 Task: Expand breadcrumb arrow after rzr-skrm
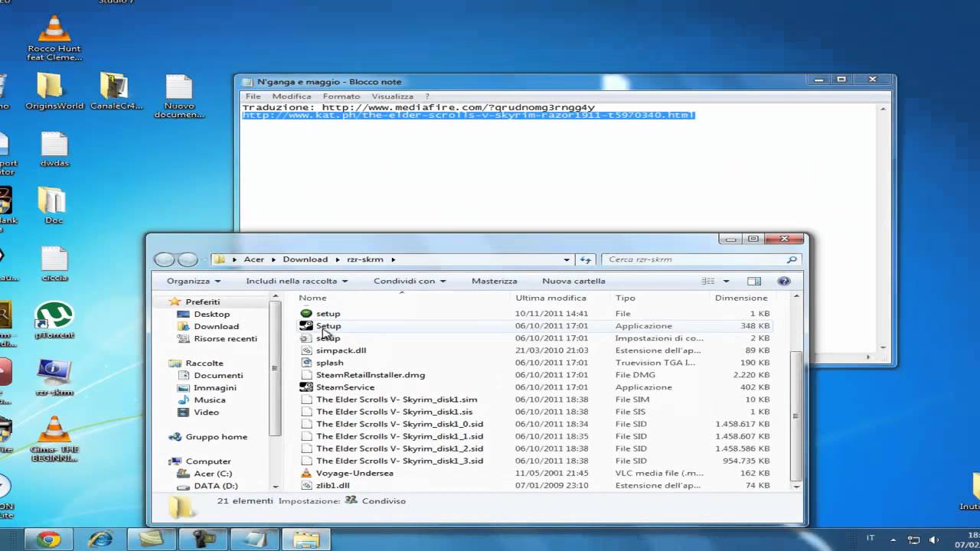click(x=392, y=259)
